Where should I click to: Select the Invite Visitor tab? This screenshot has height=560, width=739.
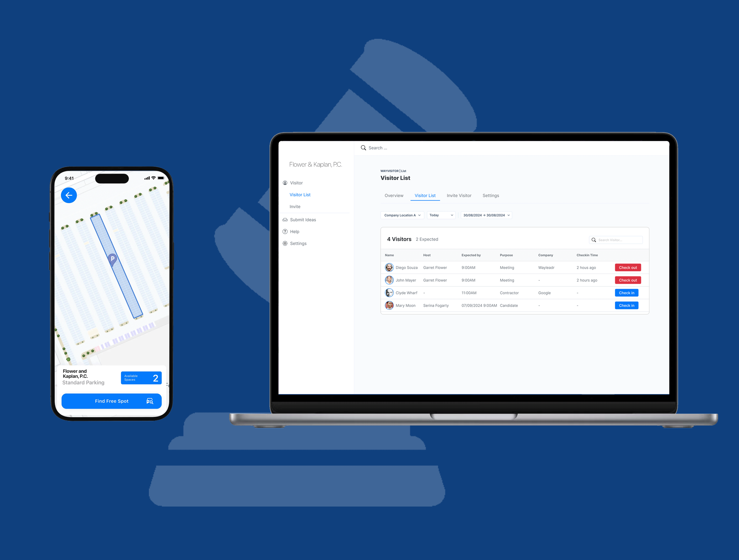(459, 195)
